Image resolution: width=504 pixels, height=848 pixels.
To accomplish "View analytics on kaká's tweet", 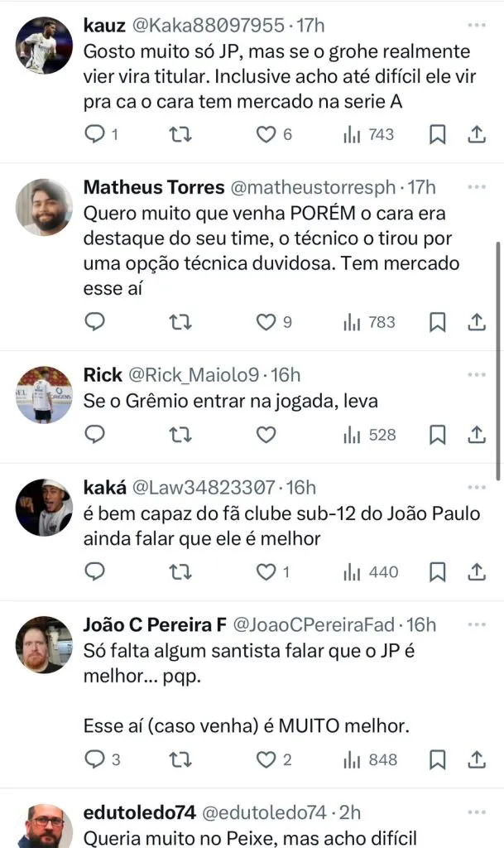I will 371,572.
